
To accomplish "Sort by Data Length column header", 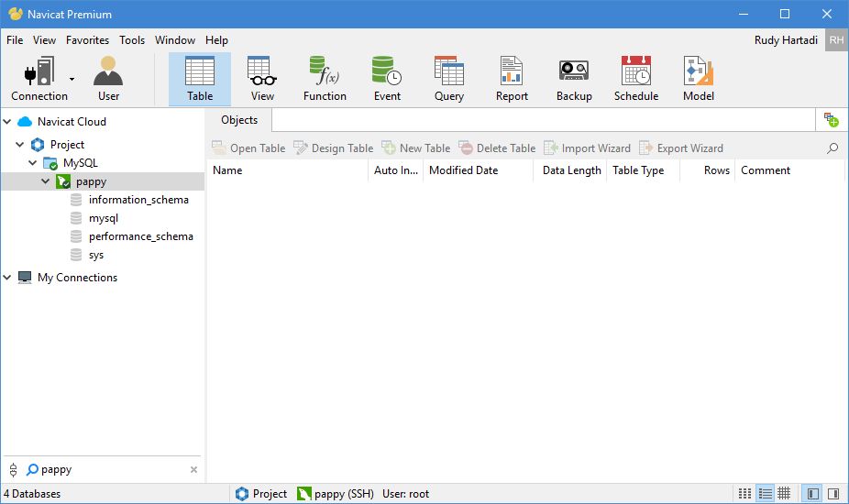I will point(570,170).
